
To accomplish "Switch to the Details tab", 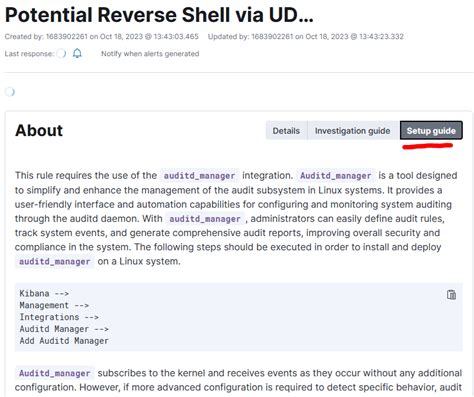I will click(286, 131).
